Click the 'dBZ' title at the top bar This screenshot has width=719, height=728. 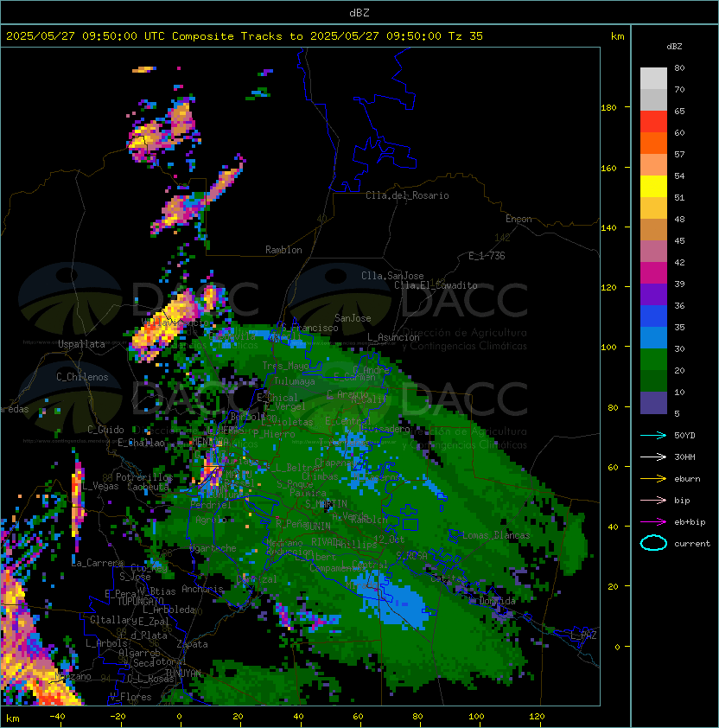click(359, 13)
